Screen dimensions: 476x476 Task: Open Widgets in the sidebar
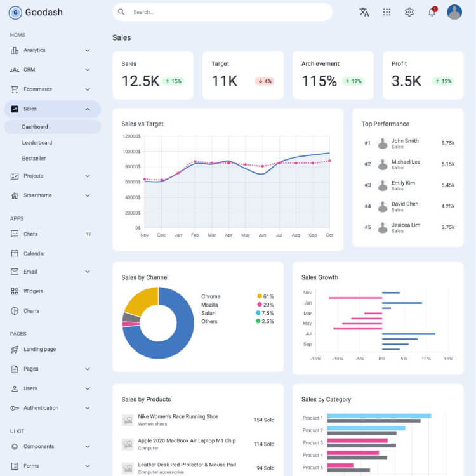(33, 291)
